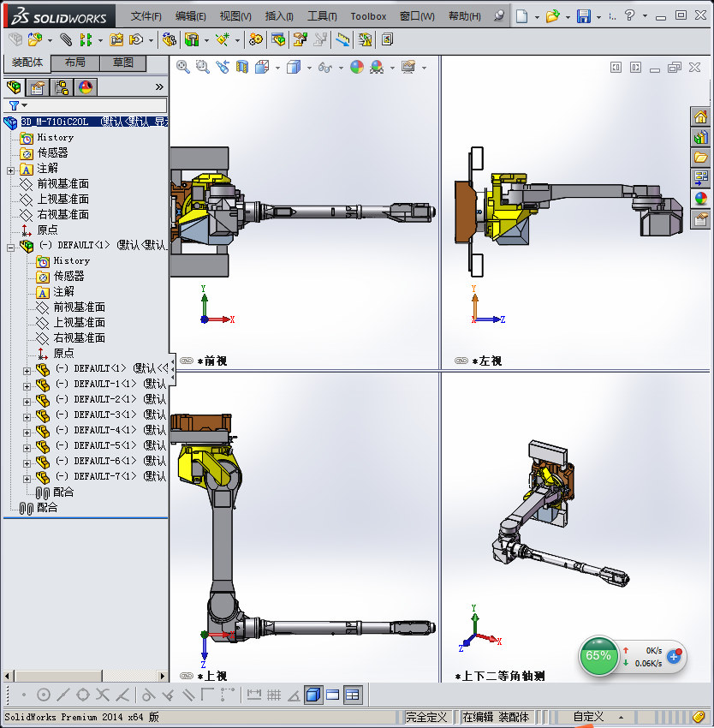Expand the DEFAULT-3<1> component node
Image resolution: width=714 pixels, height=728 pixels.
pos(27,417)
